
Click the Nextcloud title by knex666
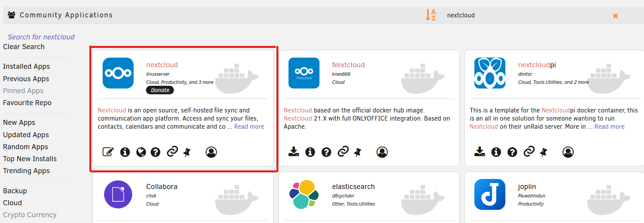(x=348, y=65)
